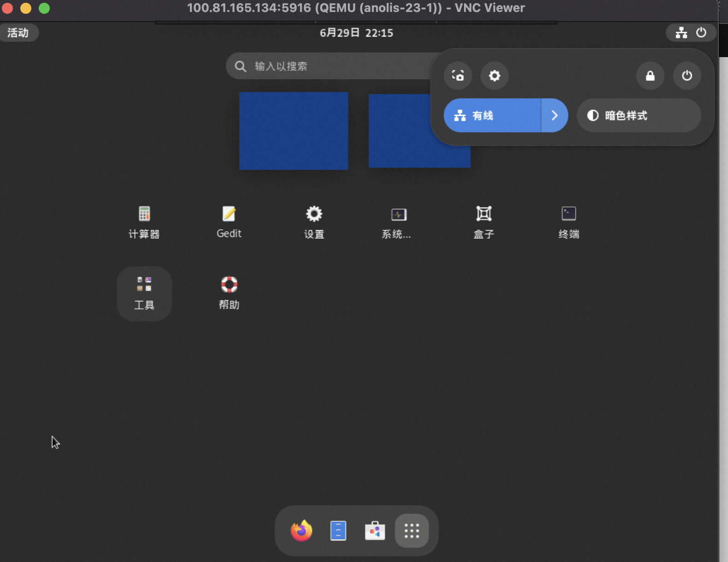
Task: Open the System Monitor app icon
Action: click(x=399, y=222)
